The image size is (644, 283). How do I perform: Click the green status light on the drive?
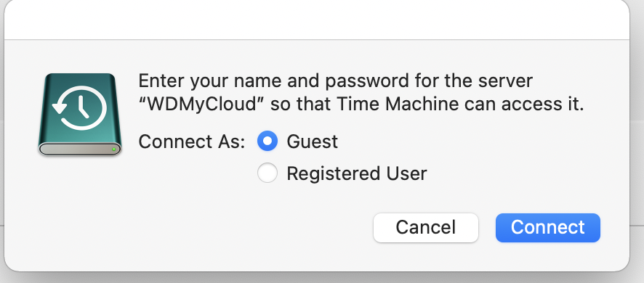coord(114,149)
